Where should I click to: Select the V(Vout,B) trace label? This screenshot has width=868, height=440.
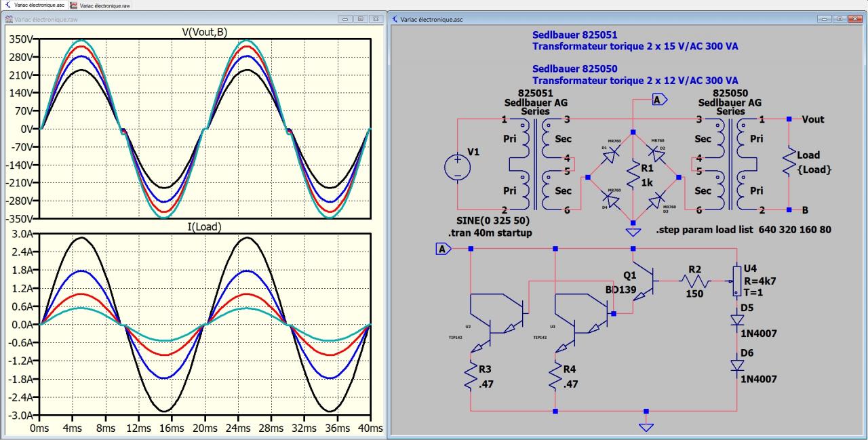[203, 31]
